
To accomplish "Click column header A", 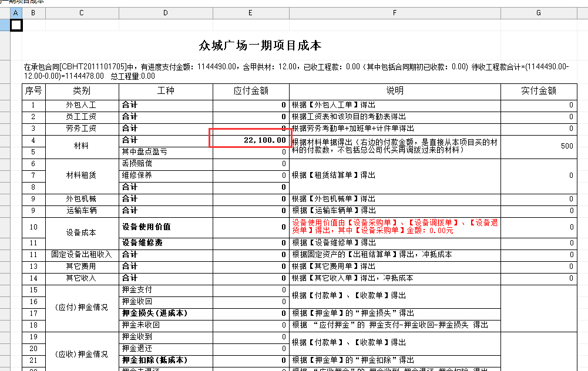I will (x=16, y=12).
